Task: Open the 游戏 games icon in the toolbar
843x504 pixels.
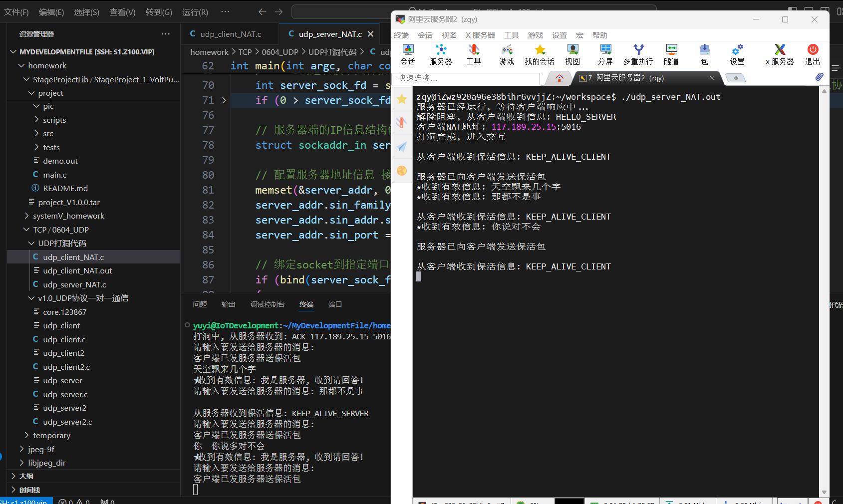Action: [507, 54]
